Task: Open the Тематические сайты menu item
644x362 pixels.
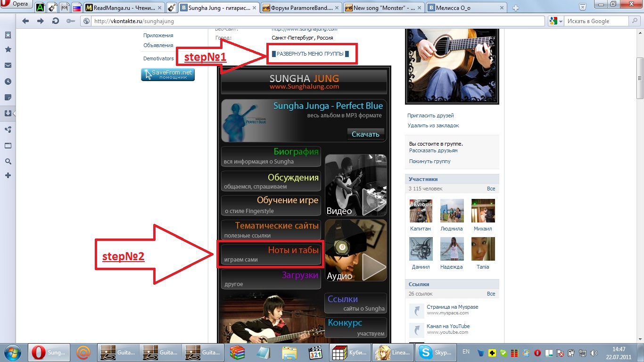Action: click(x=271, y=230)
